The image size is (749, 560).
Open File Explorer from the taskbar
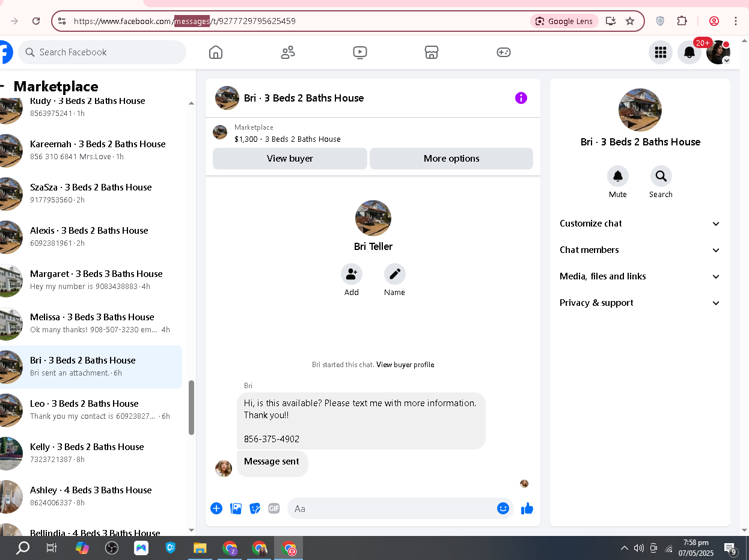tap(200, 548)
